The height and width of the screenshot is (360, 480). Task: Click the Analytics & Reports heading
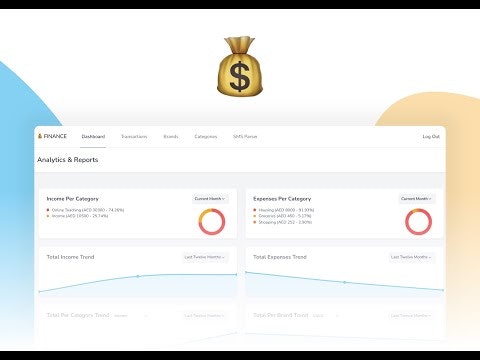point(68,160)
